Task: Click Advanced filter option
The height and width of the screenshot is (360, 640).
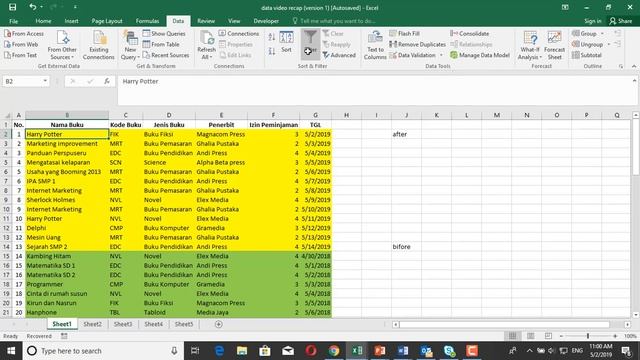Action: point(339,55)
